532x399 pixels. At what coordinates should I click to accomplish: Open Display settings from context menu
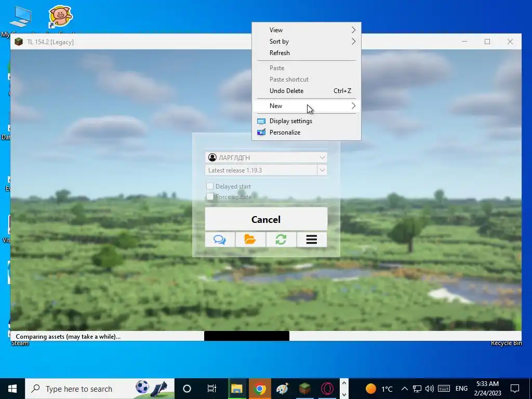coord(307,121)
